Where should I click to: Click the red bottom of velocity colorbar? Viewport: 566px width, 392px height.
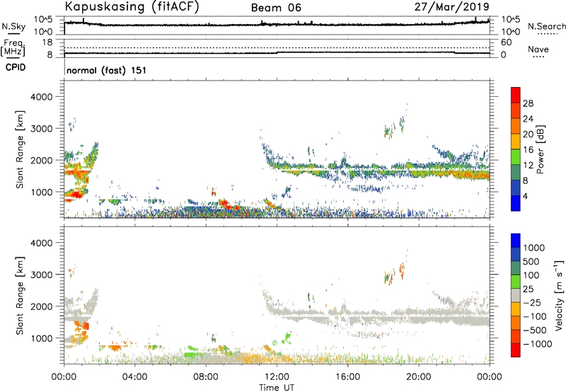pyautogui.click(x=516, y=350)
